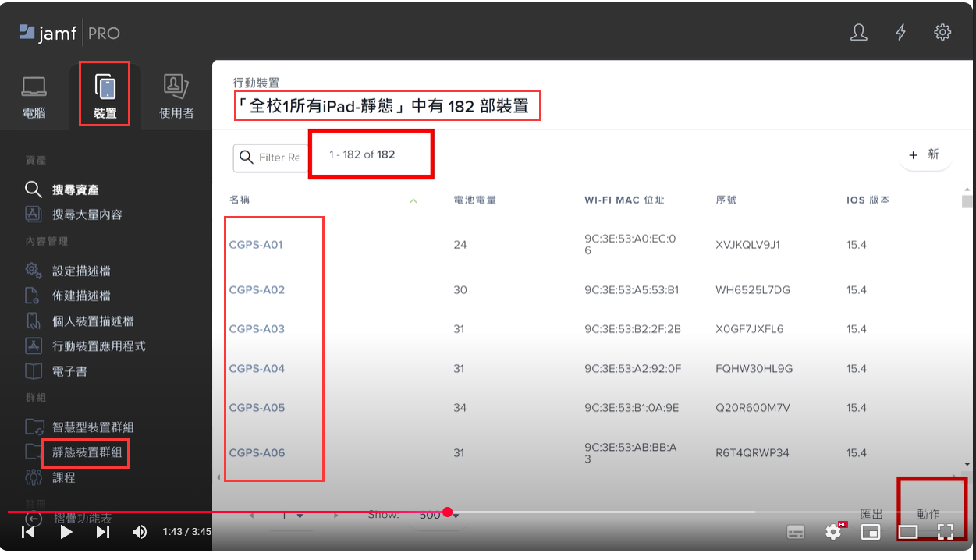Sort by the 電池電量 column header
The width and height of the screenshot is (976, 560).
[475, 200]
